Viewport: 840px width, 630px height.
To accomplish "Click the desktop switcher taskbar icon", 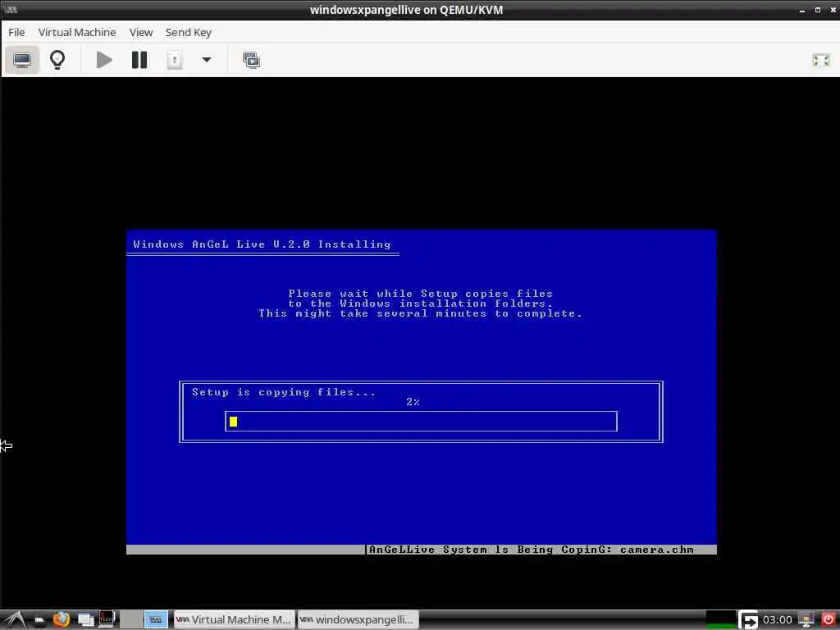I will (85, 620).
